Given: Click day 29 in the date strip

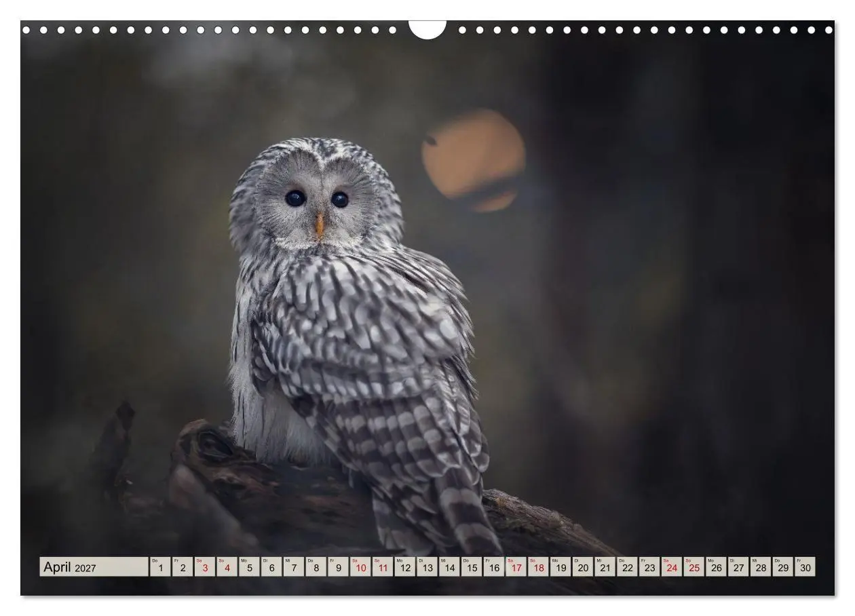Looking at the screenshot, I should (782, 567).
